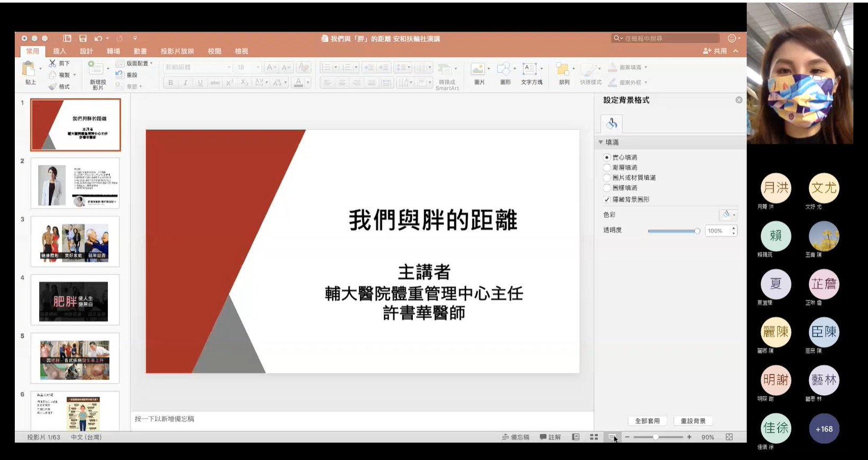Select slide 4 thumbnail with 肥胖 text
Viewport: 868px width, 460px height.
75,300
